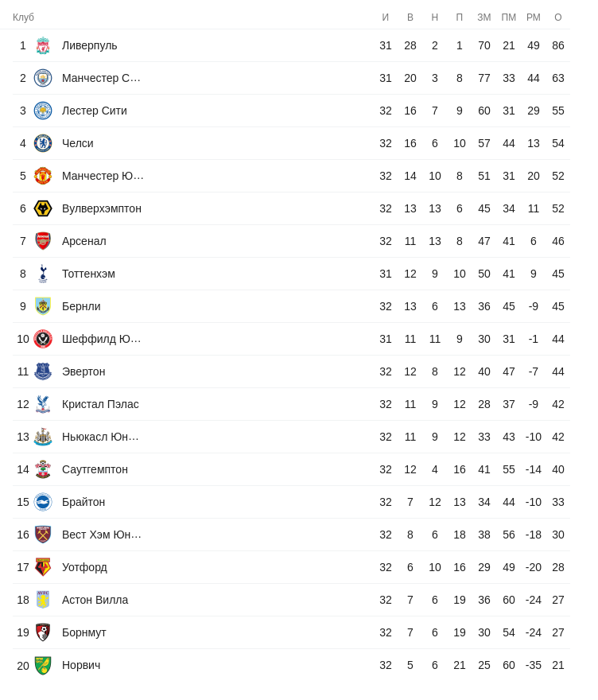Click the О points column header
Viewport: 598px width, 700px height.
[x=558, y=17]
